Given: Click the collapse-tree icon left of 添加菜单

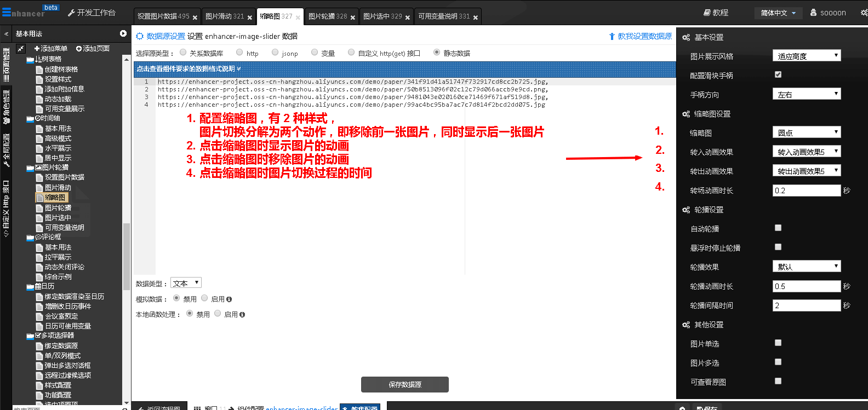Looking at the screenshot, I should point(21,49).
